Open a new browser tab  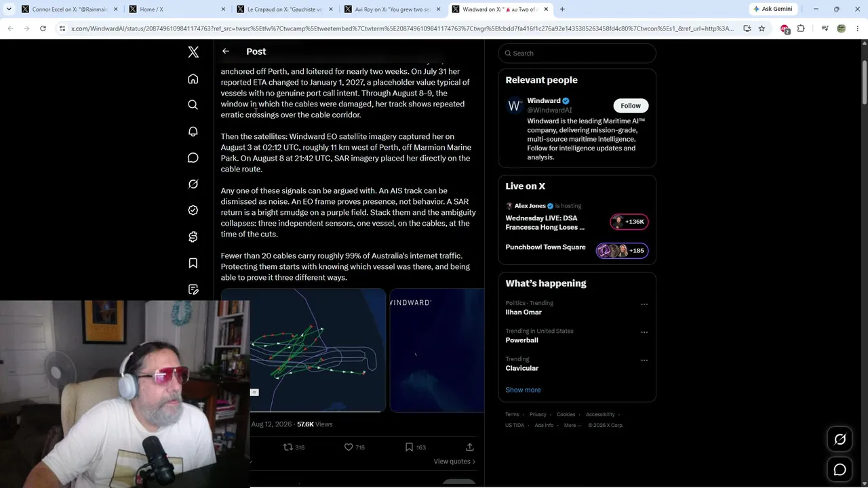562,9
